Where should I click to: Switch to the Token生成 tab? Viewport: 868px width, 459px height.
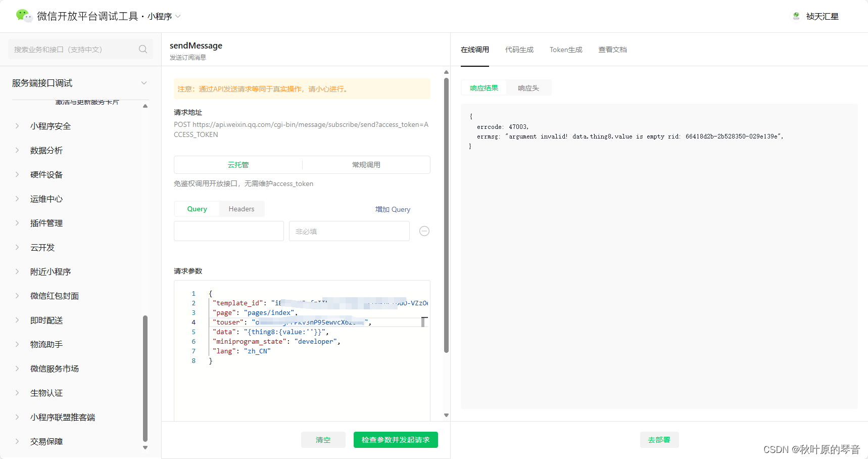[x=566, y=50]
